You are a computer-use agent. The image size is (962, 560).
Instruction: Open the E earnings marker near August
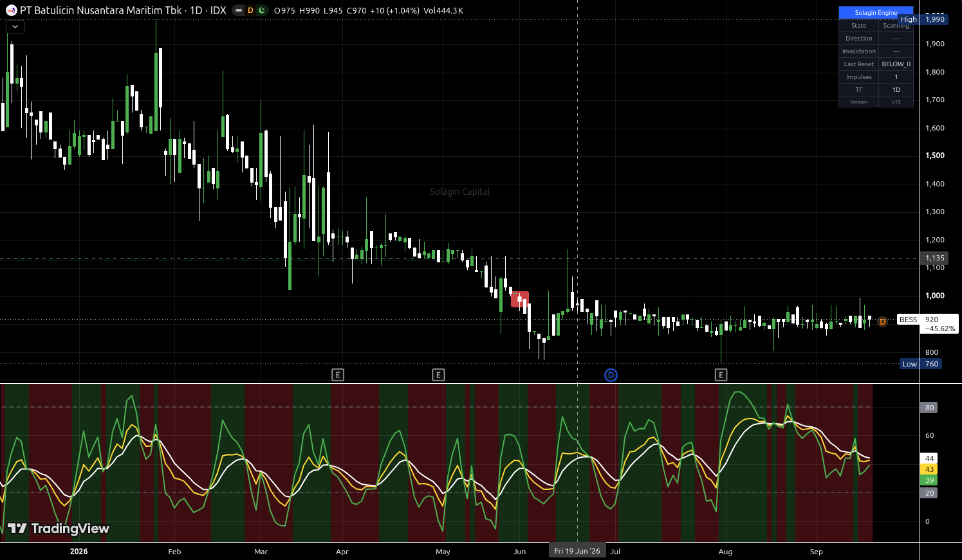click(721, 375)
